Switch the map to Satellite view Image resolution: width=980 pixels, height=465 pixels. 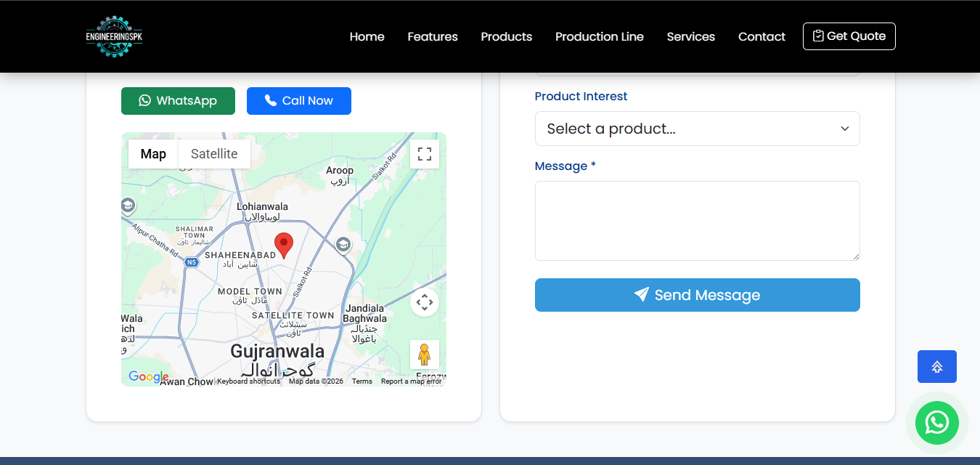coord(214,153)
